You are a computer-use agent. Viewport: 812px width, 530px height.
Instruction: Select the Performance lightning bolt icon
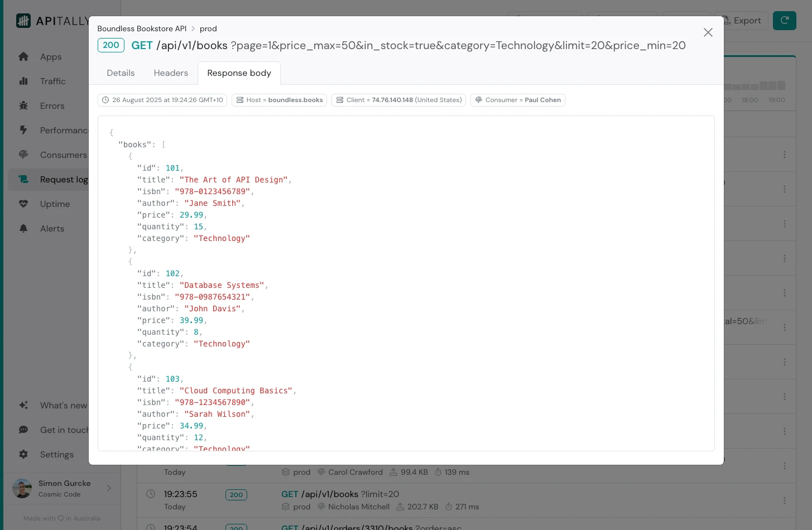23,131
